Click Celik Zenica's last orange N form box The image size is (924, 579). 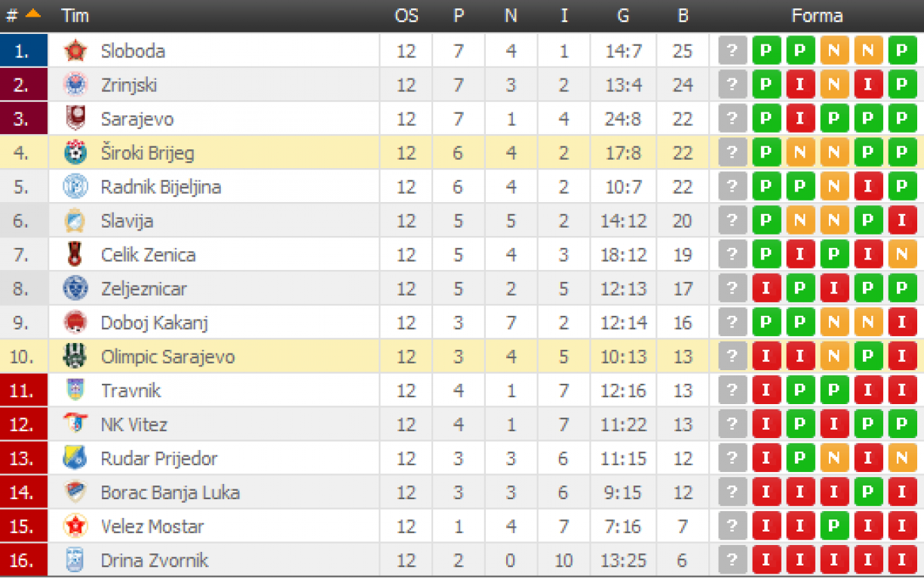tap(902, 254)
